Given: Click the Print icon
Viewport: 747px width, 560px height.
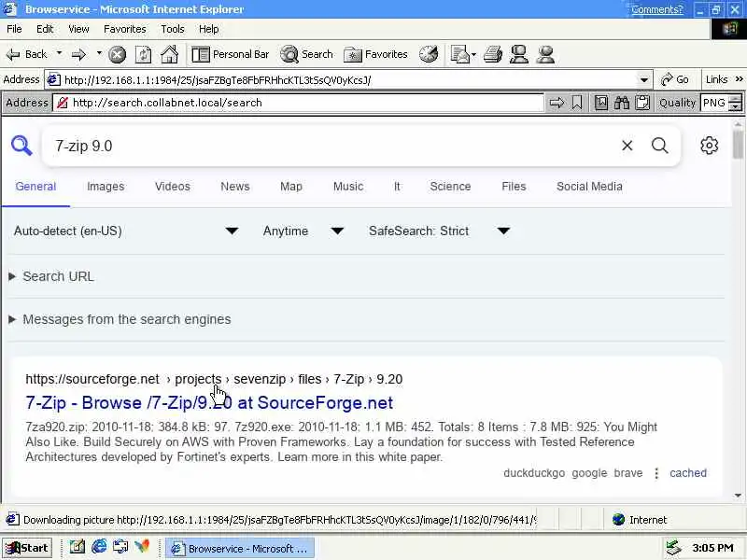Looking at the screenshot, I should click(493, 54).
